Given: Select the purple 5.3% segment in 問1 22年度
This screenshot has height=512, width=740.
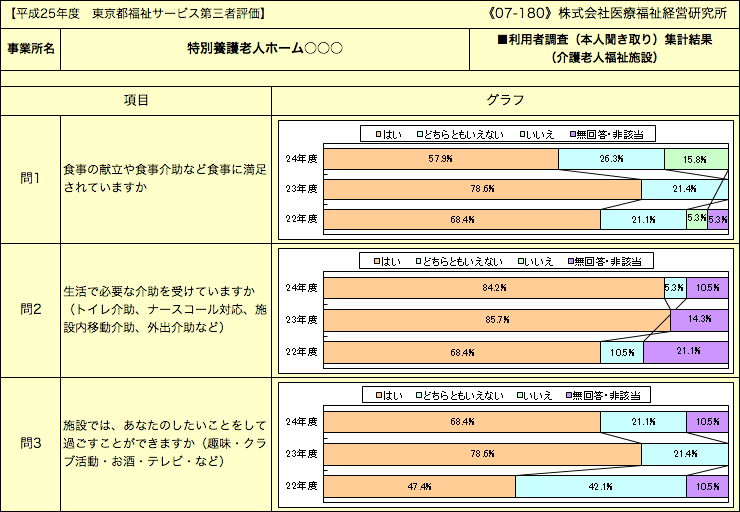Looking at the screenshot, I should [718, 219].
